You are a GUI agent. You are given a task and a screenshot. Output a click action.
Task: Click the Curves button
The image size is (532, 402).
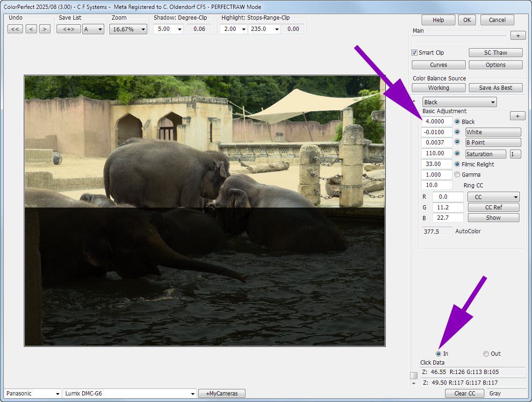[x=438, y=65]
